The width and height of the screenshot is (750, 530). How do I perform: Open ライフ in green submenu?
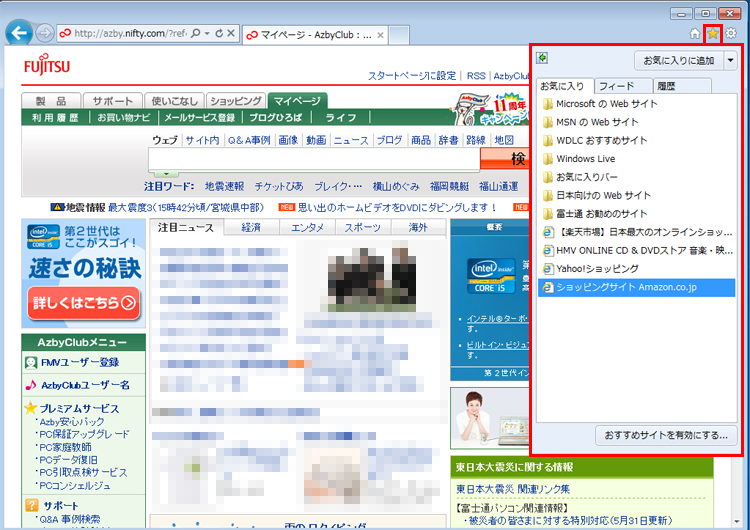point(341,118)
